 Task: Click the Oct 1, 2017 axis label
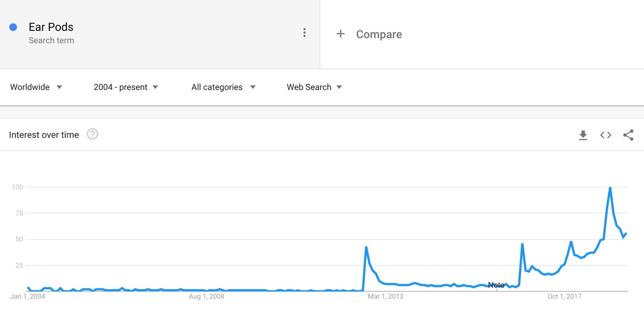coord(564,296)
